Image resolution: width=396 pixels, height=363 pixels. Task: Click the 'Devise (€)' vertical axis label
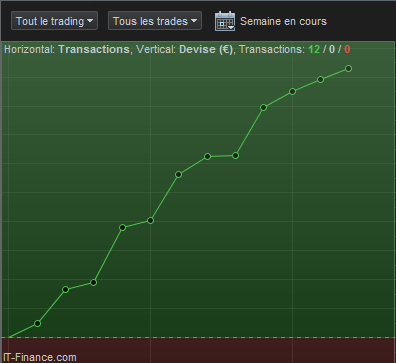click(x=206, y=49)
